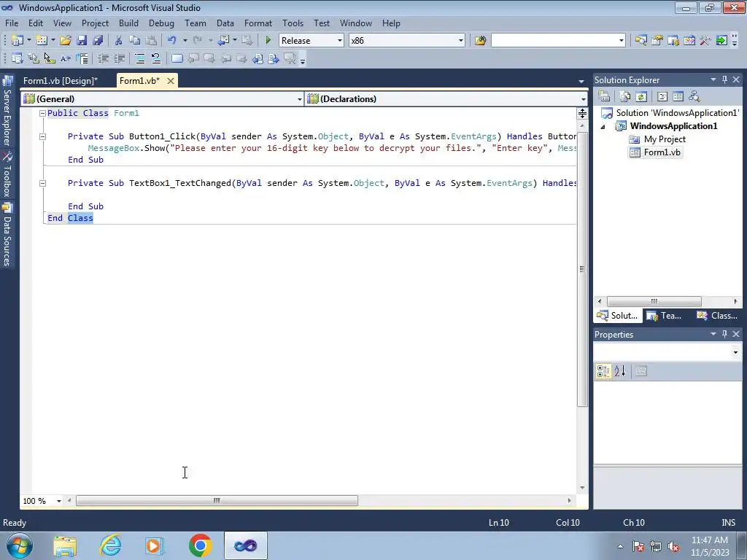
Task: Open the Data Sources side panel
Action: click(7, 234)
